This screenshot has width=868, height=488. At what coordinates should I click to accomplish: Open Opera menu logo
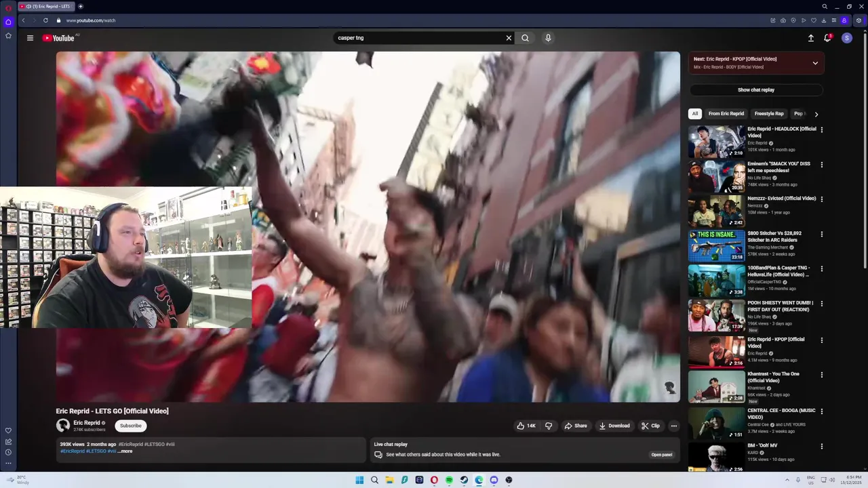coord(8,7)
